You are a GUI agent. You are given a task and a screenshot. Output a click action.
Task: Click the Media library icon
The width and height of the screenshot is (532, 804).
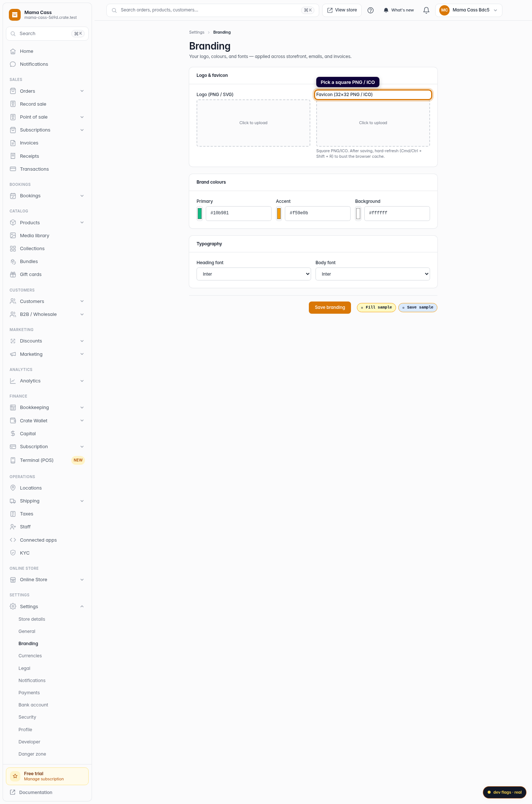point(13,235)
